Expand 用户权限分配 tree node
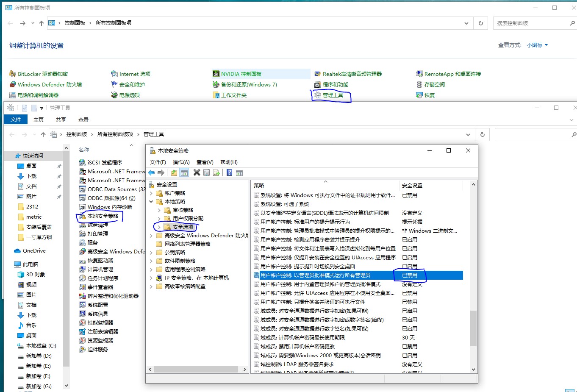 point(159,219)
